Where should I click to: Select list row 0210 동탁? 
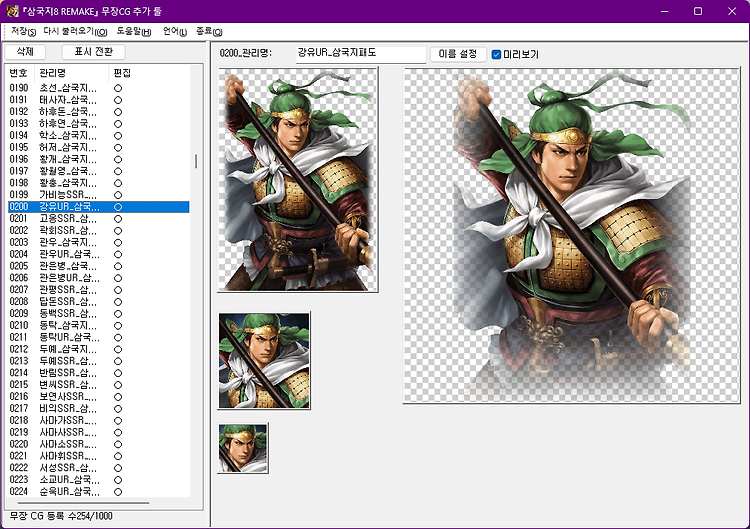click(99, 325)
